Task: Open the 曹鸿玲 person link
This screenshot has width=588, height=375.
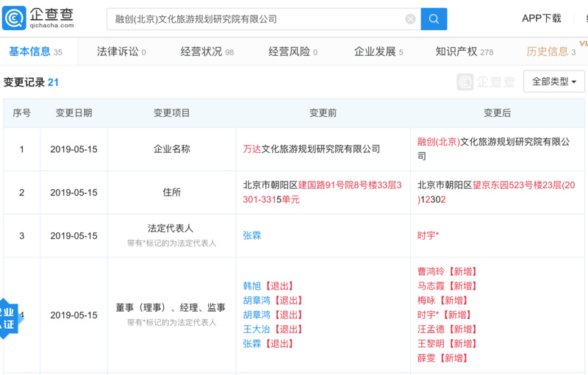Action: 431,271
